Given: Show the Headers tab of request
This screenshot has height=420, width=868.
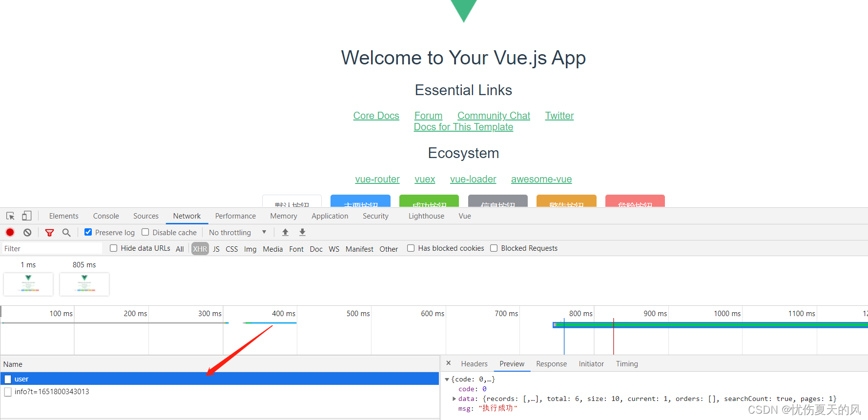Looking at the screenshot, I should [474, 364].
